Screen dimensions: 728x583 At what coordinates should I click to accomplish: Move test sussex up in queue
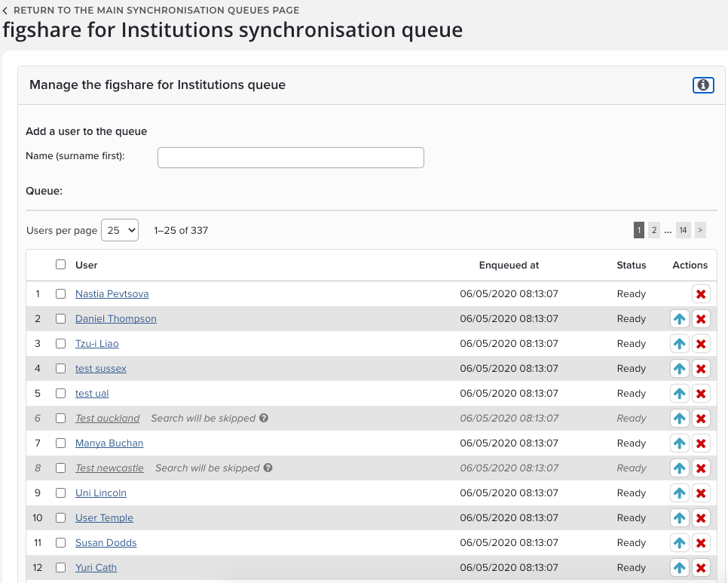click(x=679, y=369)
